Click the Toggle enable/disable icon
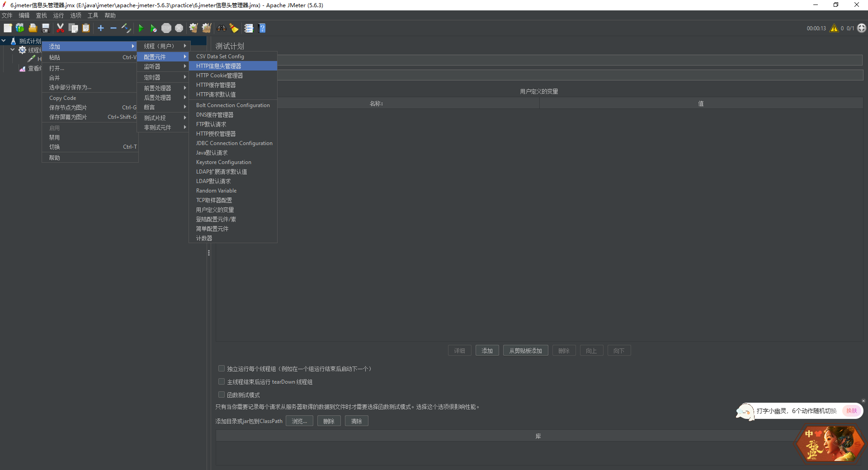The image size is (868, 470). click(126, 28)
